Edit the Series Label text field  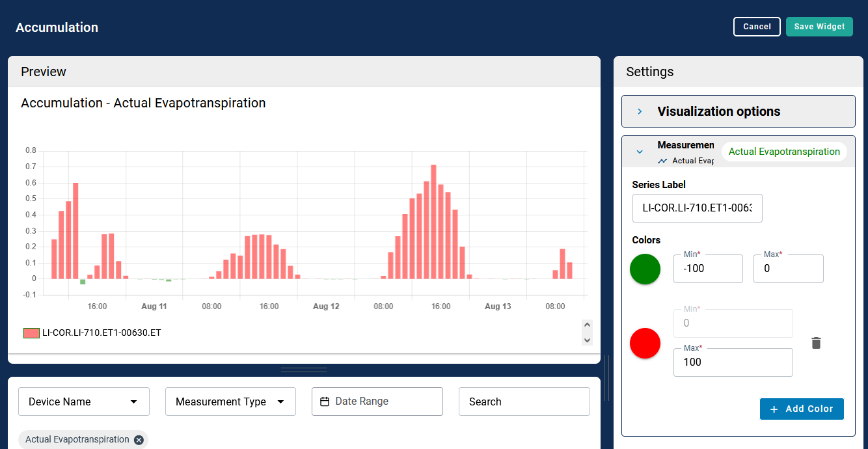click(x=697, y=208)
